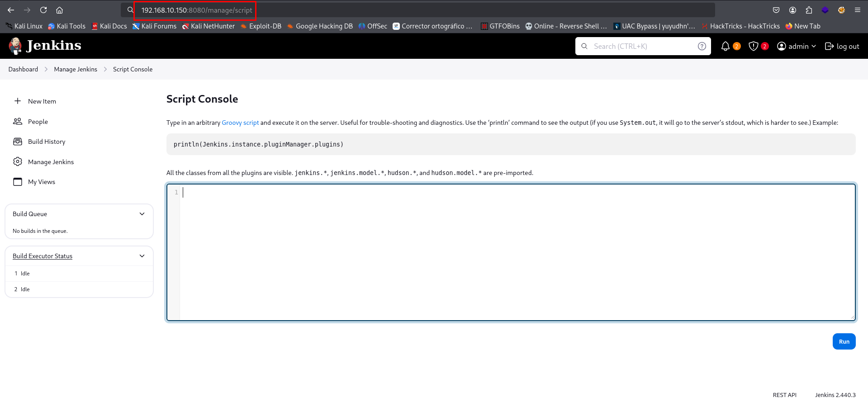This screenshot has height=402, width=868.
Task: Click the REST API footer link
Action: 784,395
